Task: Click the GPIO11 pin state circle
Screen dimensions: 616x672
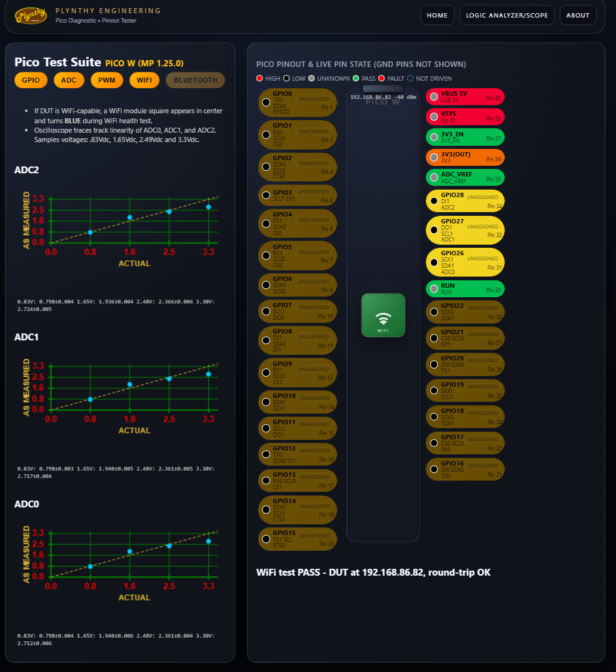Action: [266, 428]
